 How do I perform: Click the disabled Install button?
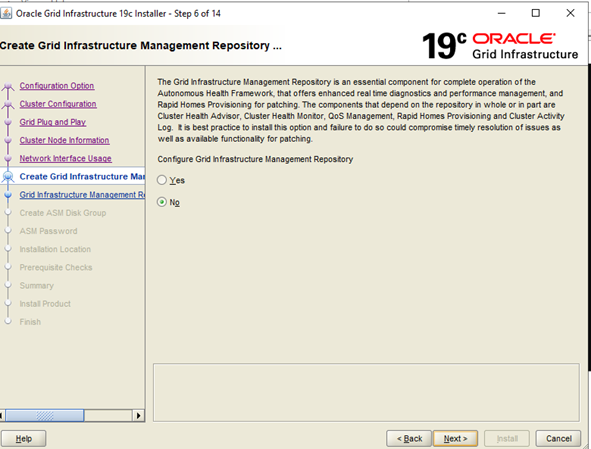(507, 438)
